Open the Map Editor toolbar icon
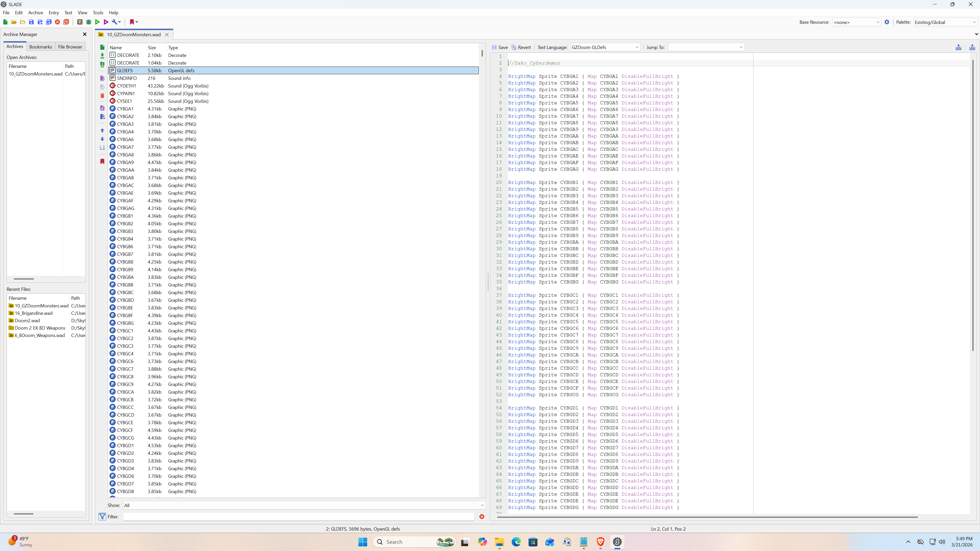Screen dimensions: 980x551 pos(89,22)
